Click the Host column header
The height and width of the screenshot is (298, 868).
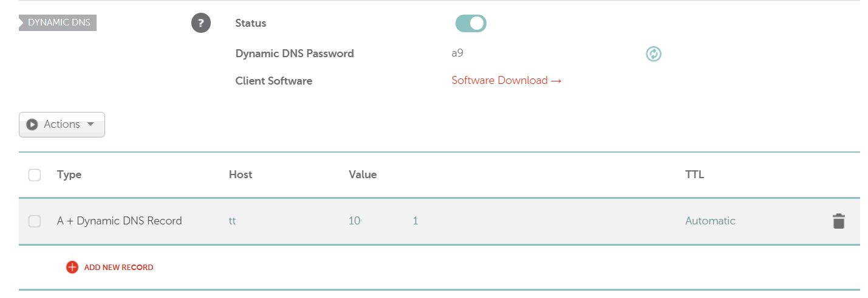(x=241, y=175)
